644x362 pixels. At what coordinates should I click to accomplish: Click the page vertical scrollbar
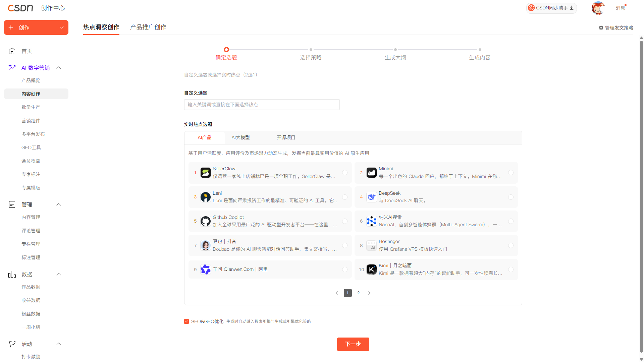click(641, 196)
